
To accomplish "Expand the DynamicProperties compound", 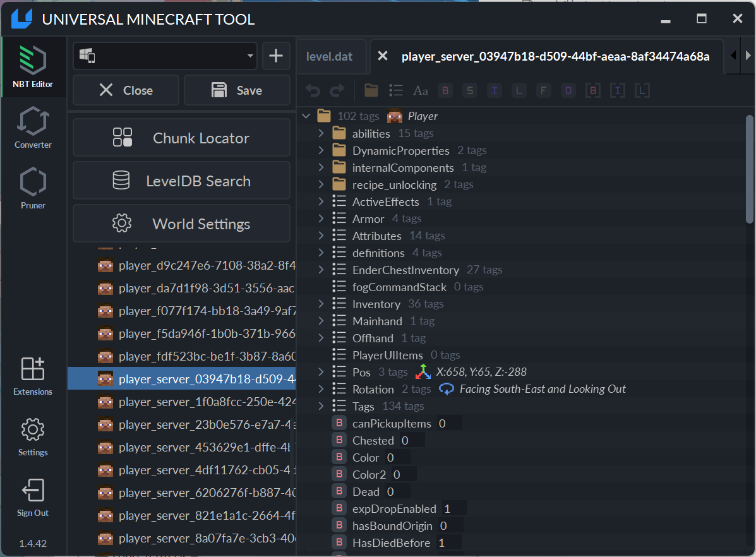I will click(321, 150).
